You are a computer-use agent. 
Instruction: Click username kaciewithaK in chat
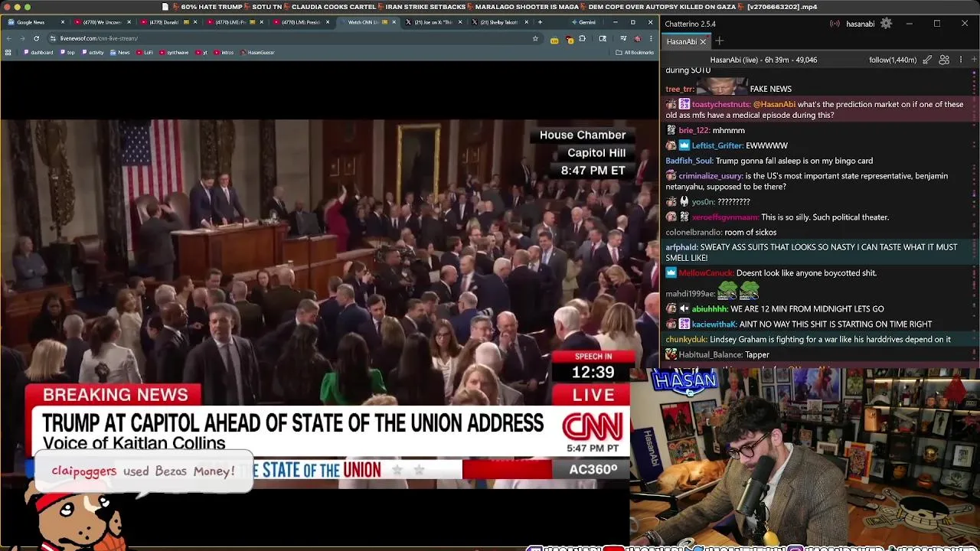tap(714, 324)
